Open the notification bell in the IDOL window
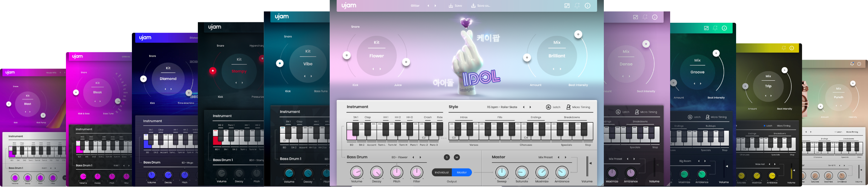This screenshot has width=868, height=187. click(577, 6)
